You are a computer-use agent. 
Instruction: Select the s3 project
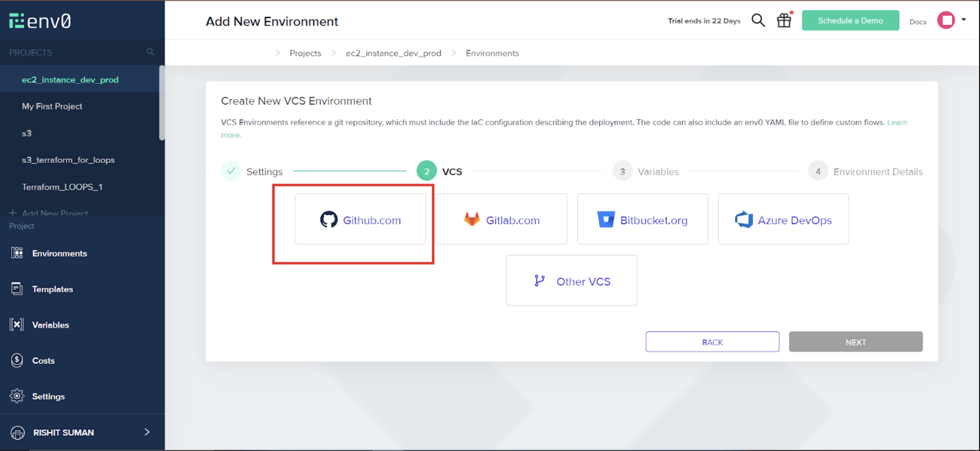click(x=27, y=133)
